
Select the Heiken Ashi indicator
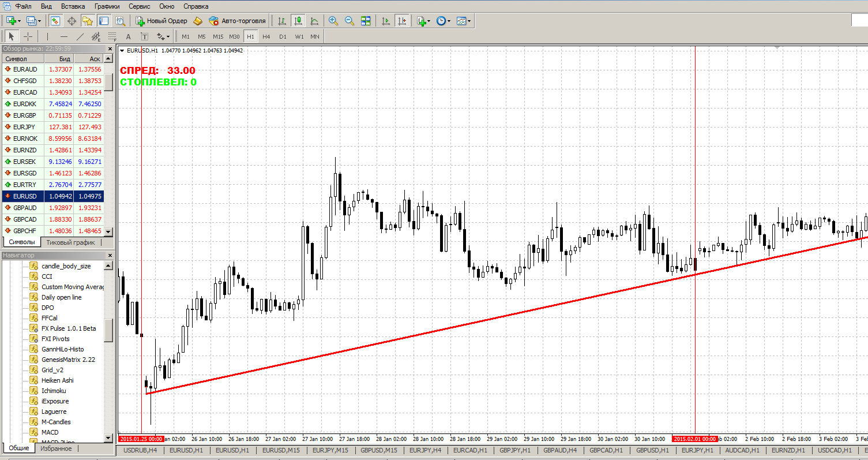point(57,380)
